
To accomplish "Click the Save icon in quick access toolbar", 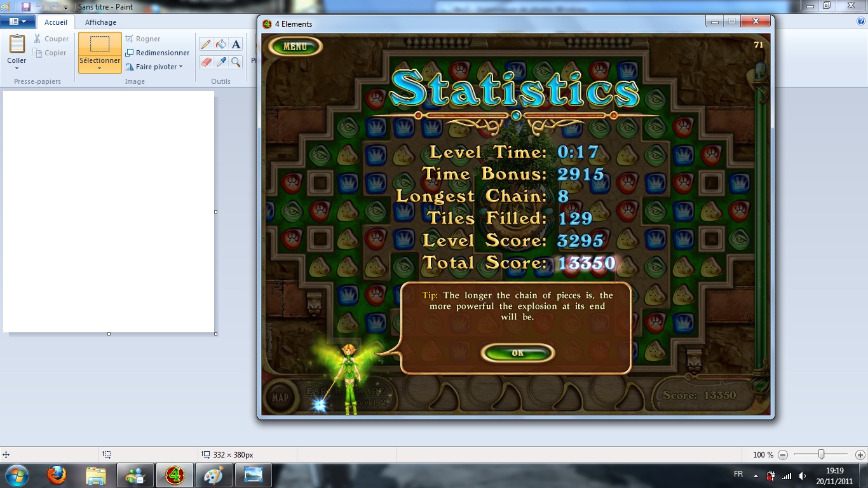I will [x=26, y=7].
